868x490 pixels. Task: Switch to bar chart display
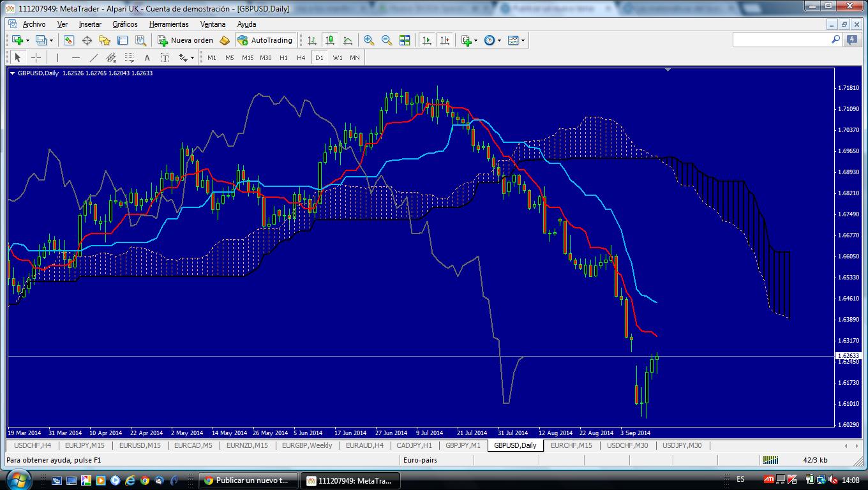(x=312, y=40)
